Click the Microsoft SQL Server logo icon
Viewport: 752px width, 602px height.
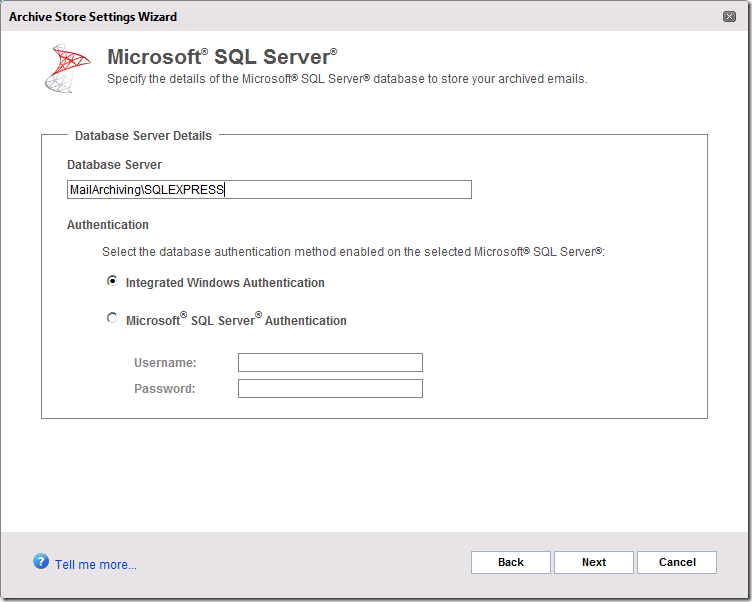click(67, 68)
